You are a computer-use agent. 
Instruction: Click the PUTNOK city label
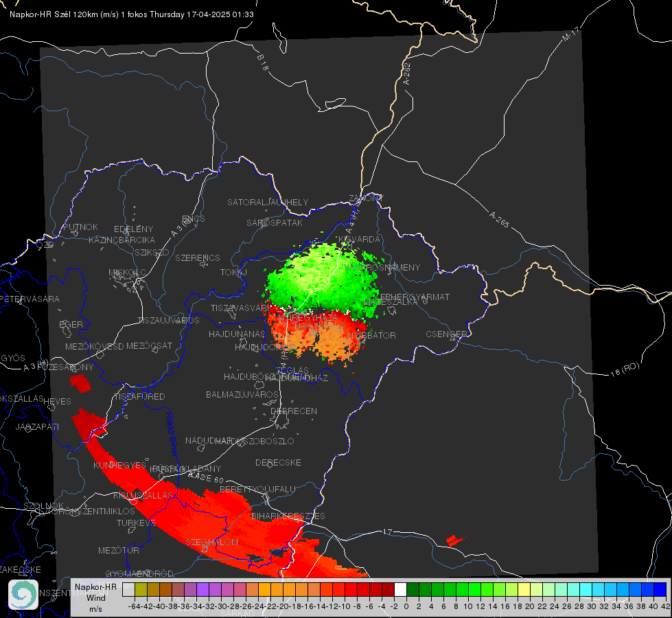tap(80, 227)
